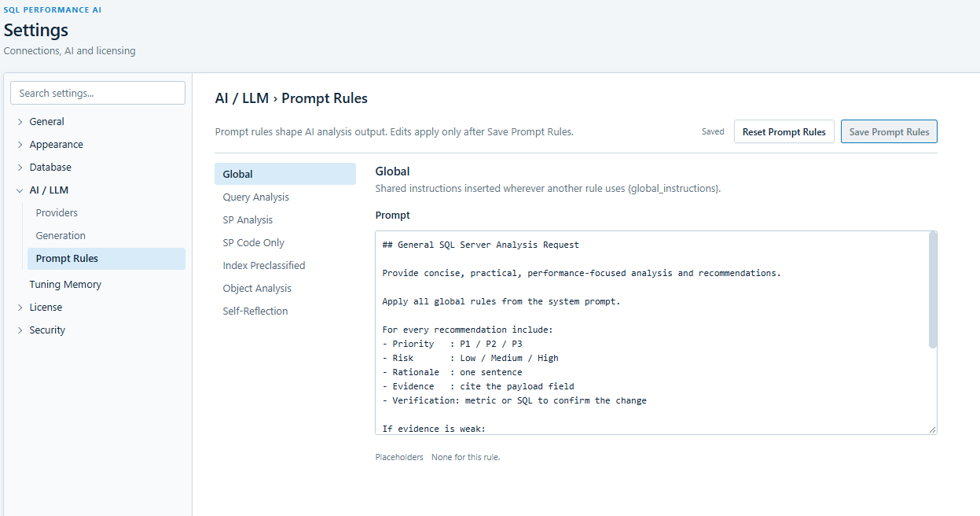Select the Self-Reflection prompt rule

pyautogui.click(x=285, y=311)
